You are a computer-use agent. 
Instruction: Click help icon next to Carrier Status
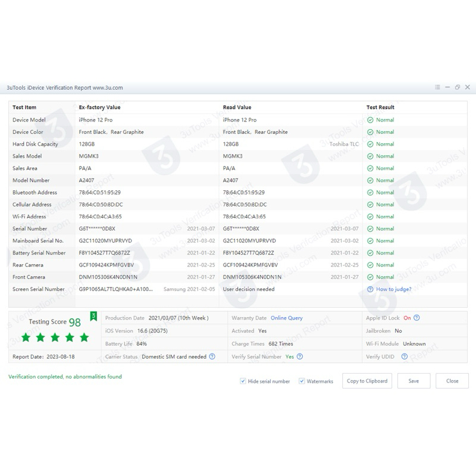click(x=212, y=357)
